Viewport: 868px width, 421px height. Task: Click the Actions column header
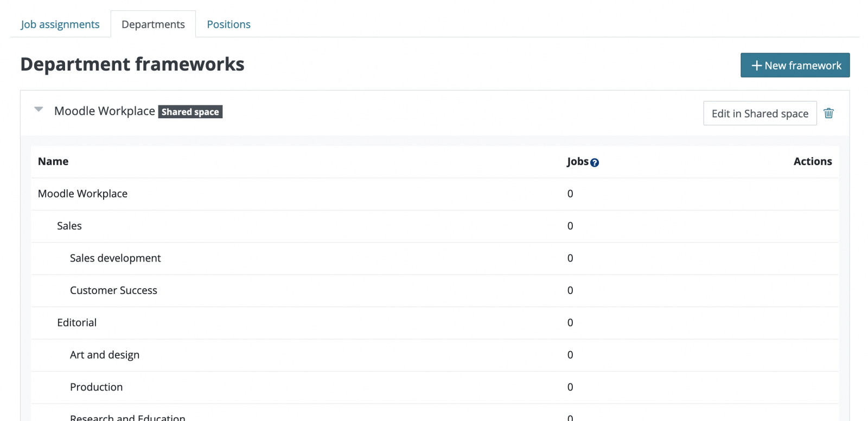point(812,161)
